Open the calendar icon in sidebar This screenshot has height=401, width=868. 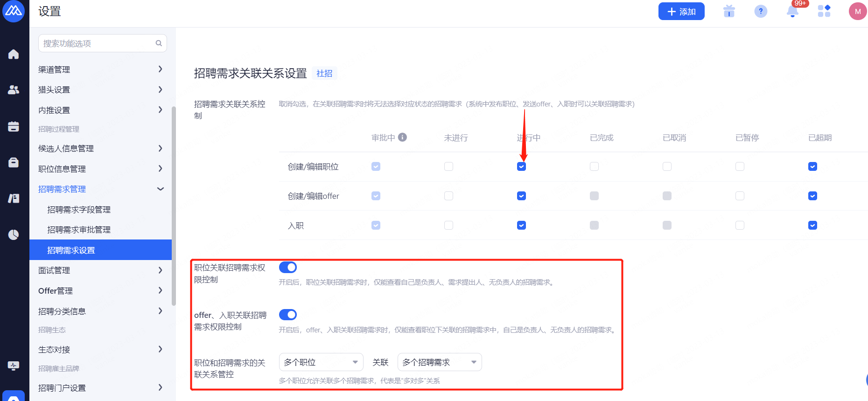(14, 127)
